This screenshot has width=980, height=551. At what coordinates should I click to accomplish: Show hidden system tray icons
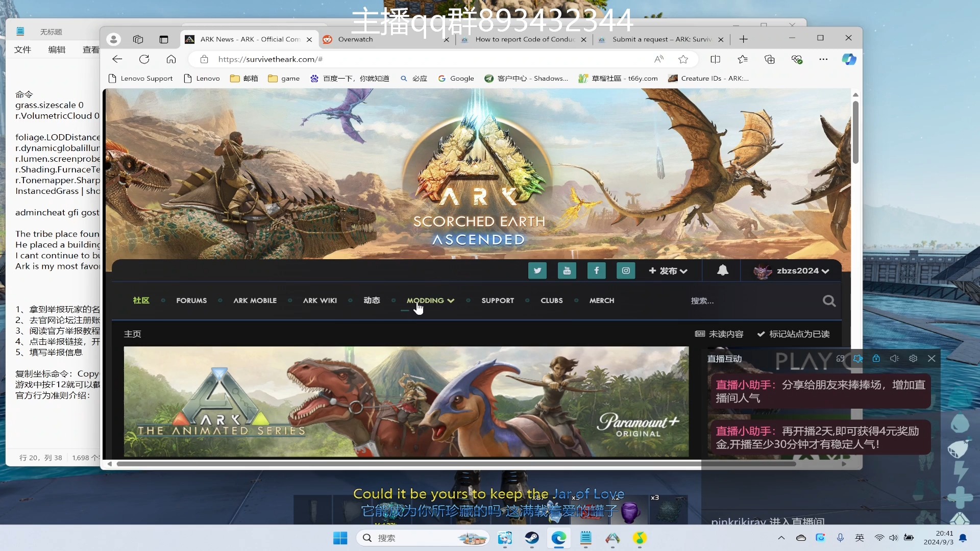pyautogui.click(x=781, y=538)
